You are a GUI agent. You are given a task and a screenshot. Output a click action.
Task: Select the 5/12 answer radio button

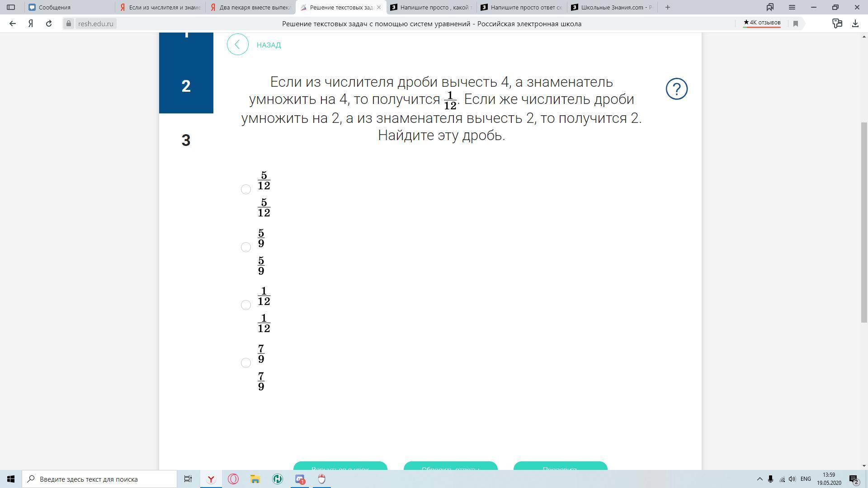(246, 189)
